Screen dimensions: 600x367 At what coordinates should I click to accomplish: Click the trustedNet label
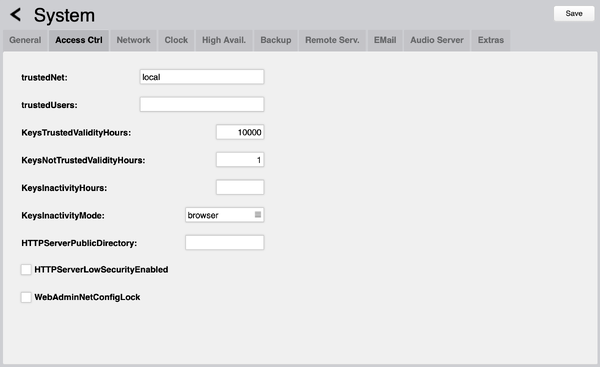[x=44, y=77]
